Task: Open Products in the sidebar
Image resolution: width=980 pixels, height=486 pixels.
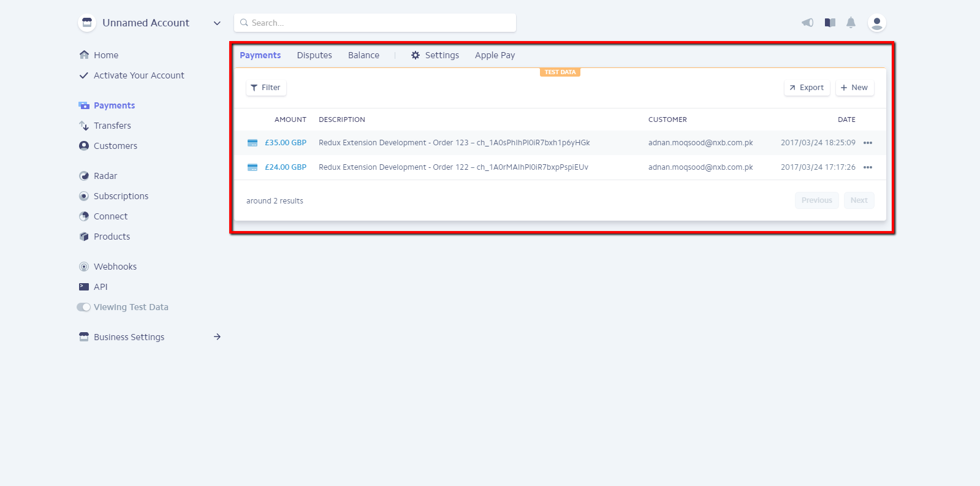Action: [112, 237]
